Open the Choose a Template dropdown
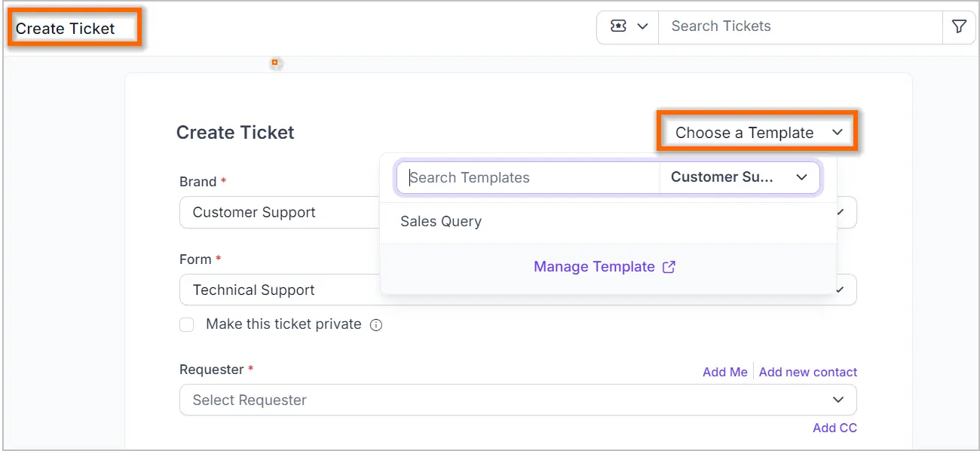Viewport: 980px width, 451px height. click(758, 133)
